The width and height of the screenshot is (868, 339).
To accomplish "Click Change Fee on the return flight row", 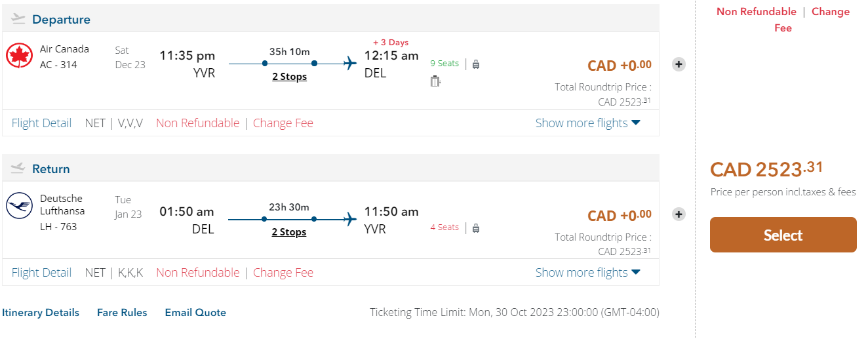I will [x=283, y=273].
